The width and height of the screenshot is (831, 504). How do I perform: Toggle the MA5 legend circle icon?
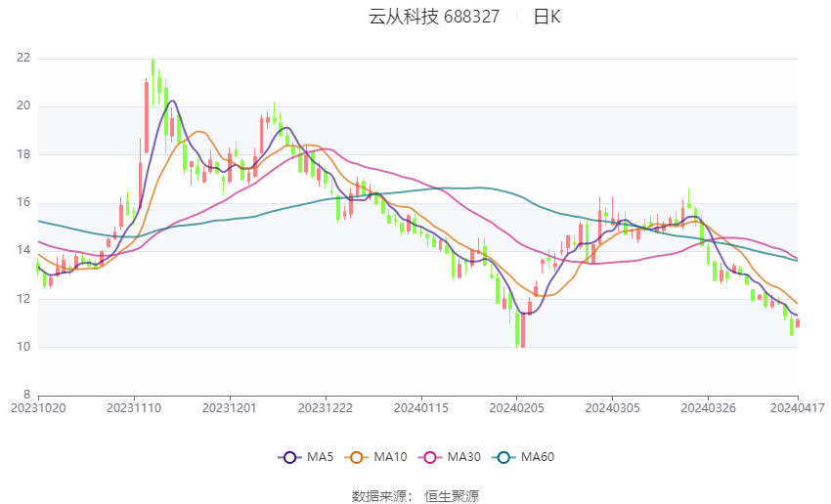tap(289, 457)
